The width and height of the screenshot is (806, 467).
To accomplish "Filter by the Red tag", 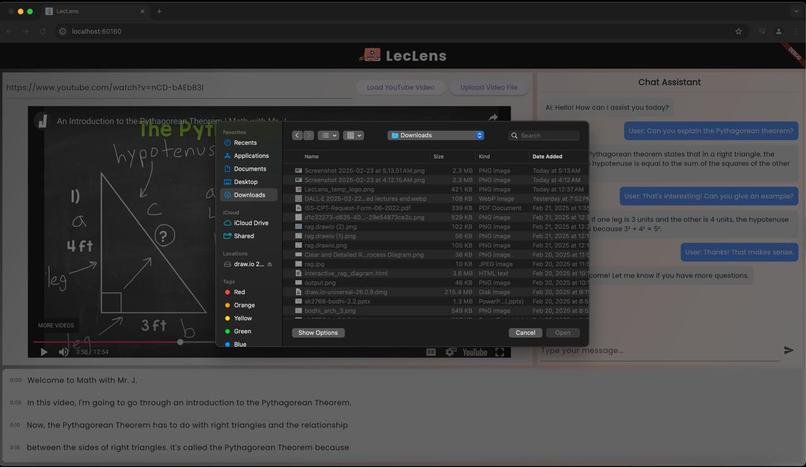I will coord(239,292).
